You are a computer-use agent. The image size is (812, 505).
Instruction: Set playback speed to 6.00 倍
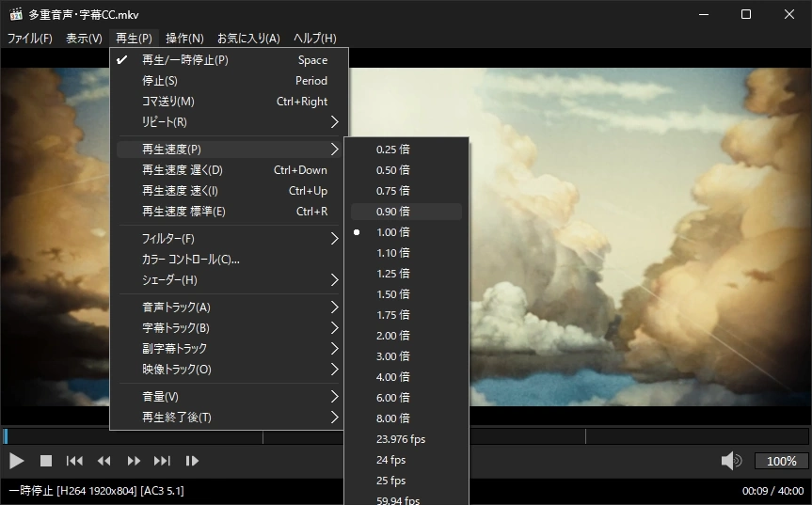(406, 398)
